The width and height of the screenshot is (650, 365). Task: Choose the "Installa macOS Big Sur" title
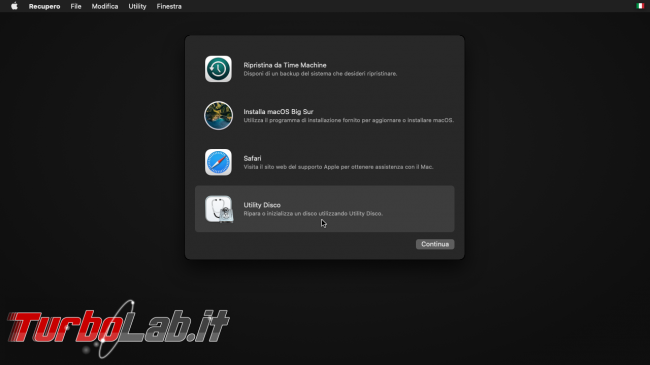(x=278, y=112)
